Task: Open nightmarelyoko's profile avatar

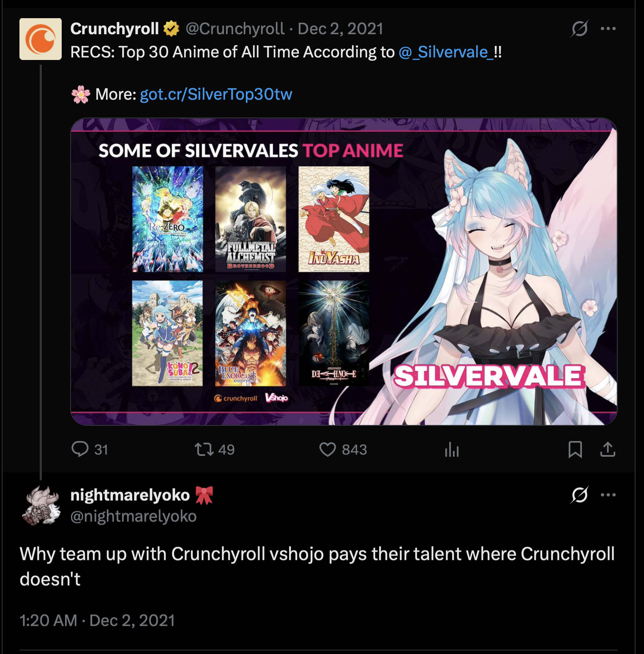Action: 41,505
